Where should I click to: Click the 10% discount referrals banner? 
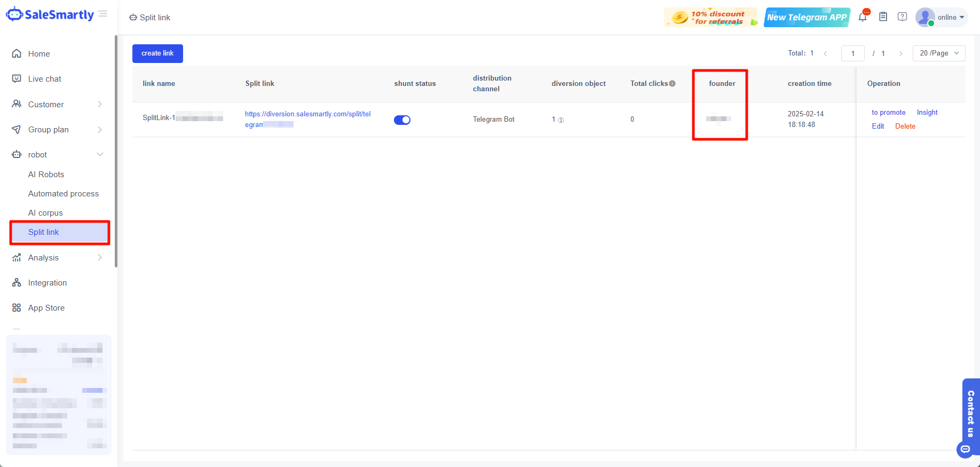click(x=710, y=18)
